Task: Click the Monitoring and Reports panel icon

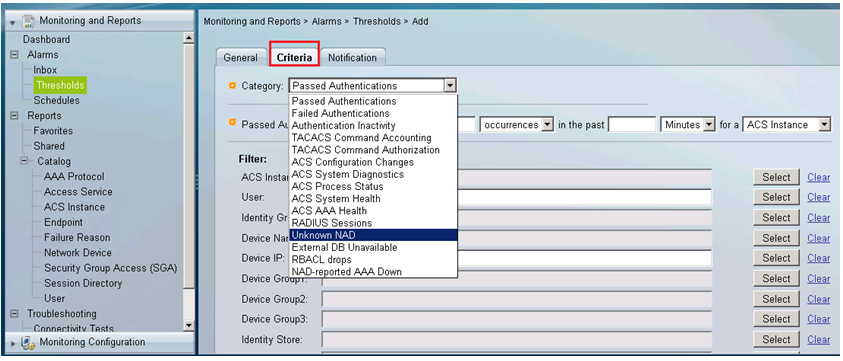Action: [28, 22]
